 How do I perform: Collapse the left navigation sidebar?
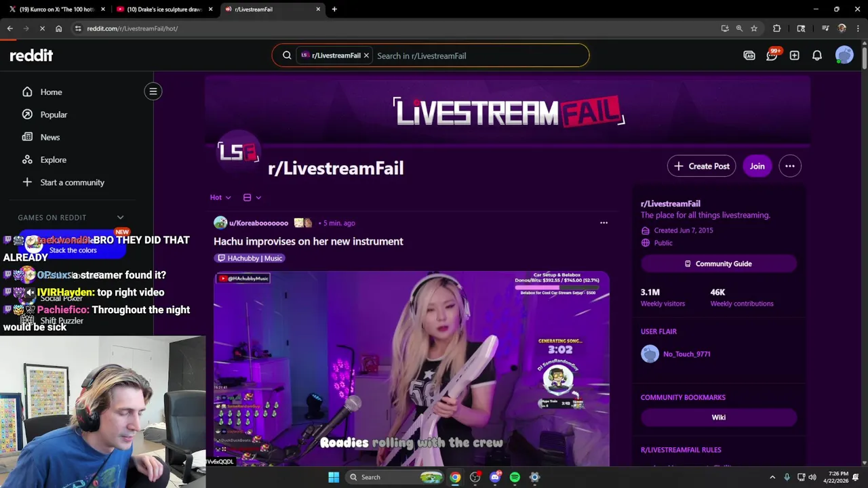(x=153, y=91)
